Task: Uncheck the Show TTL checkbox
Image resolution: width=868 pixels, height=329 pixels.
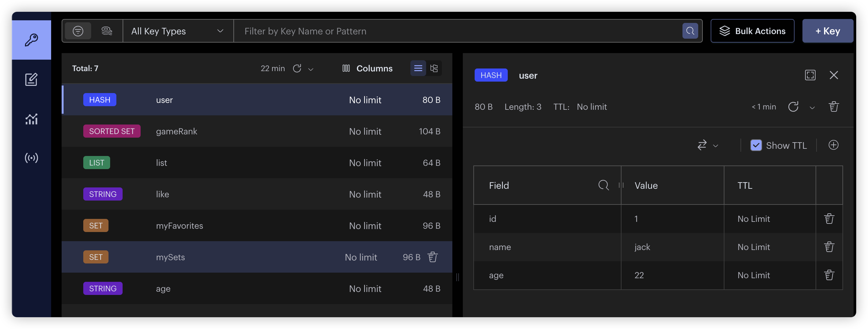Action: [x=756, y=145]
